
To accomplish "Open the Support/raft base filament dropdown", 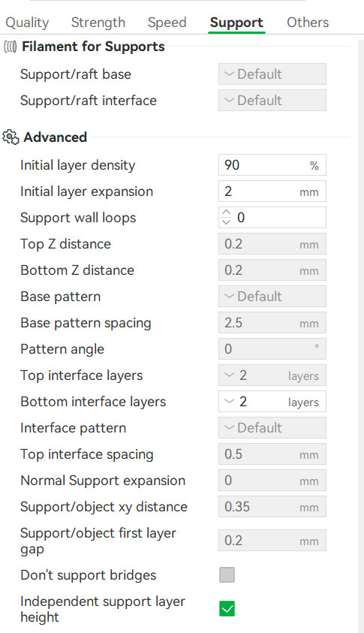I will [272, 74].
